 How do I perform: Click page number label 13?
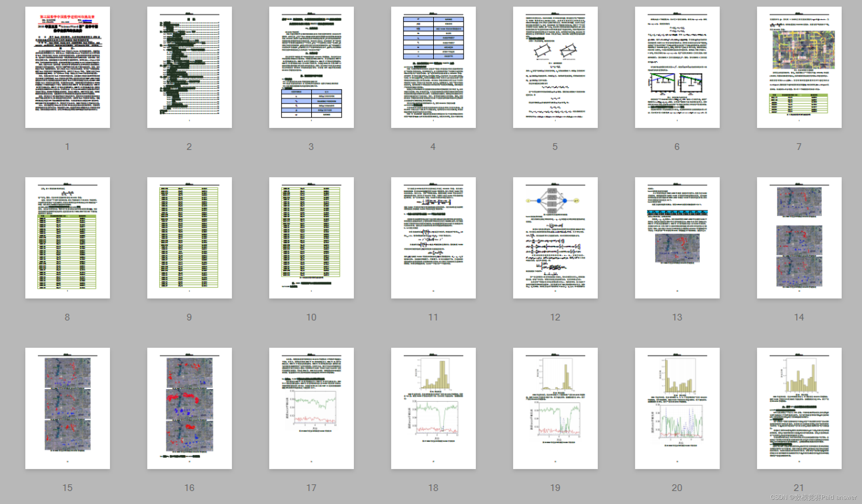pos(677,317)
